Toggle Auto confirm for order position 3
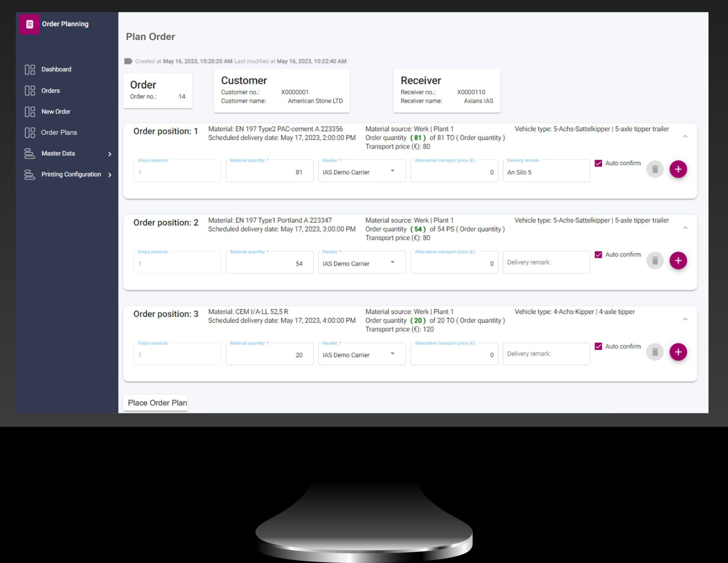This screenshot has height=563, width=728. (598, 346)
